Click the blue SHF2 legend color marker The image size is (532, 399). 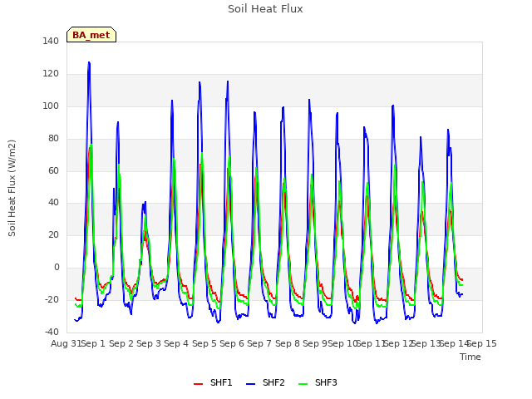(250, 384)
